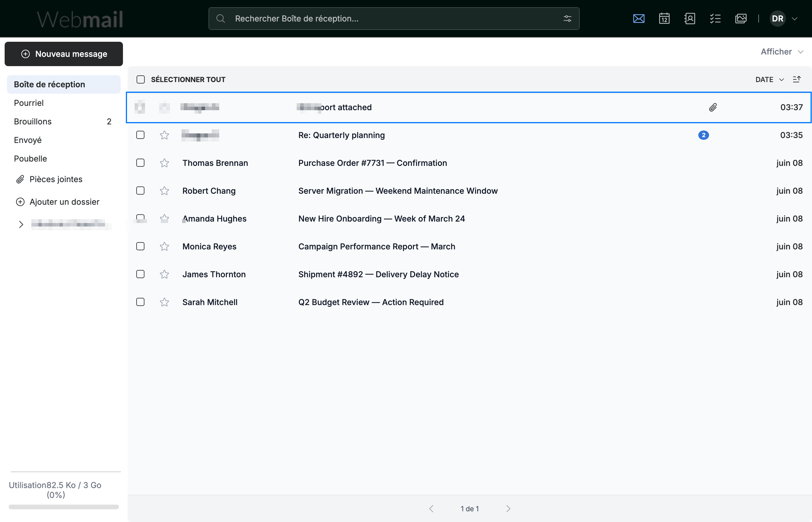Open the Pourriel spam folder

(x=64, y=103)
